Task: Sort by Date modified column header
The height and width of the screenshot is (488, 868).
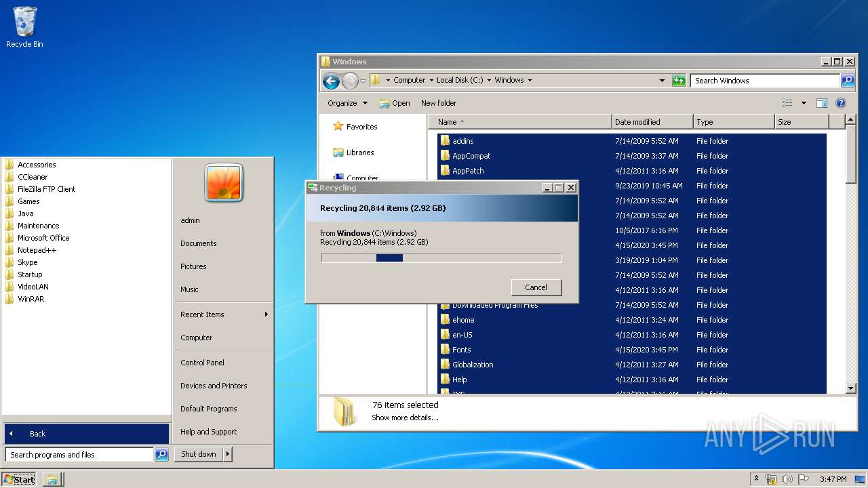Action: 652,122
